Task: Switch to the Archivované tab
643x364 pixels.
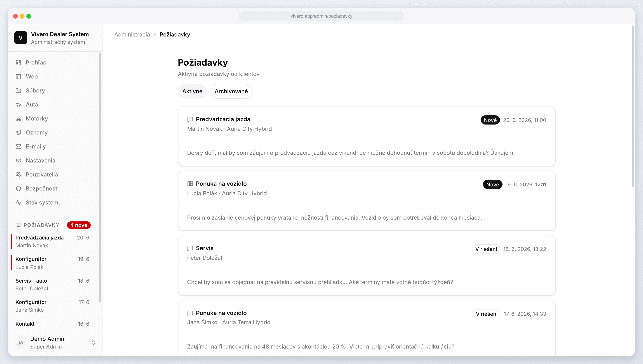Action: tap(231, 91)
